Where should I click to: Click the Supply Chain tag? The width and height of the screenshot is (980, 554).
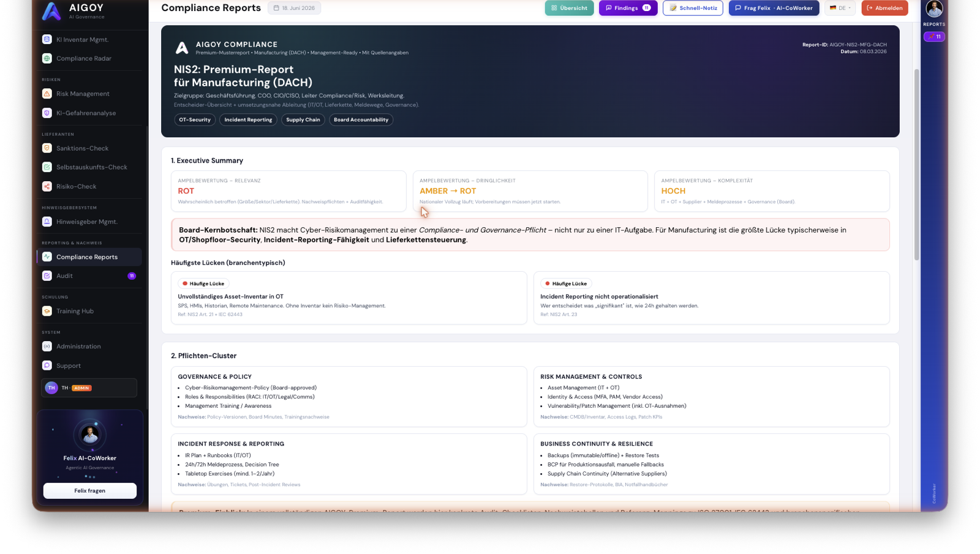point(303,120)
